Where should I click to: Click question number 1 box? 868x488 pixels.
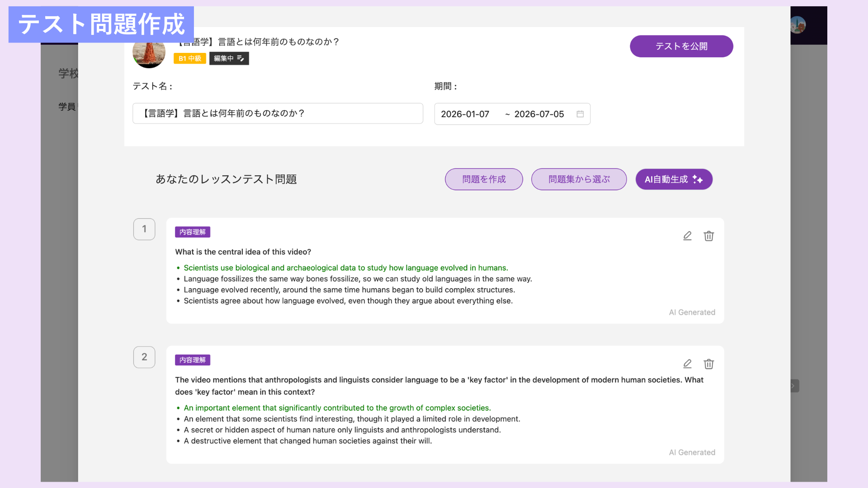pos(144,229)
